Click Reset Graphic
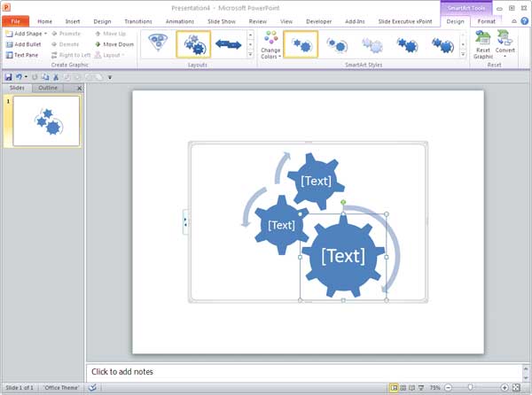 pos(483,44)
